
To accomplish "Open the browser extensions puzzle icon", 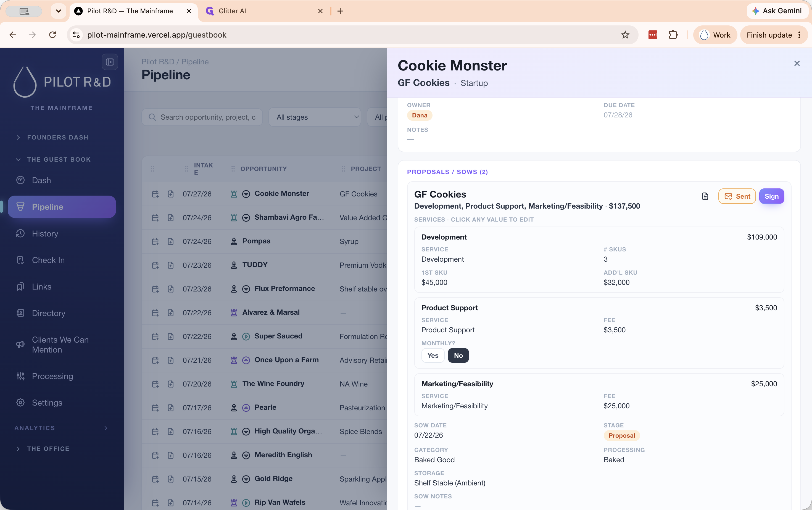I will point(673,35).
